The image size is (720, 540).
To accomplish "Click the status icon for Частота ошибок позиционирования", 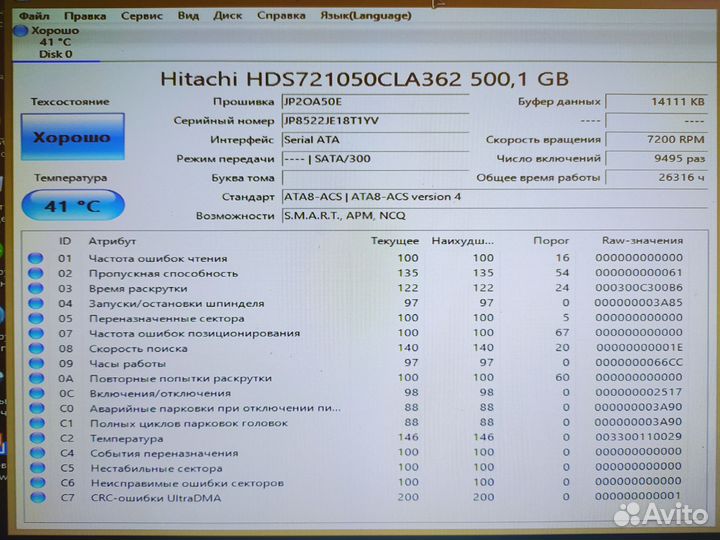I will pyautogui.click(x=36, y=333).
